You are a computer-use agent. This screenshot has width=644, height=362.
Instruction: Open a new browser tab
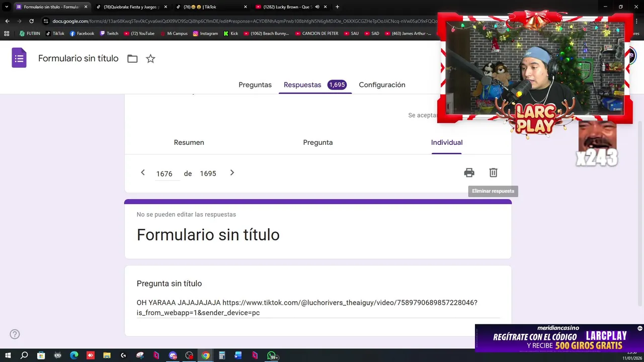[x=337, y=7]
